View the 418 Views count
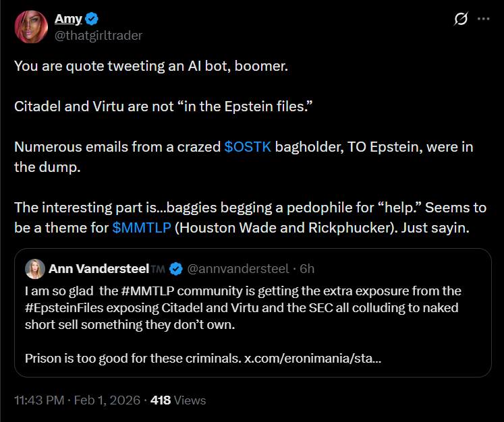Screen dimensions: 504x422 click(x=178, y=400)
